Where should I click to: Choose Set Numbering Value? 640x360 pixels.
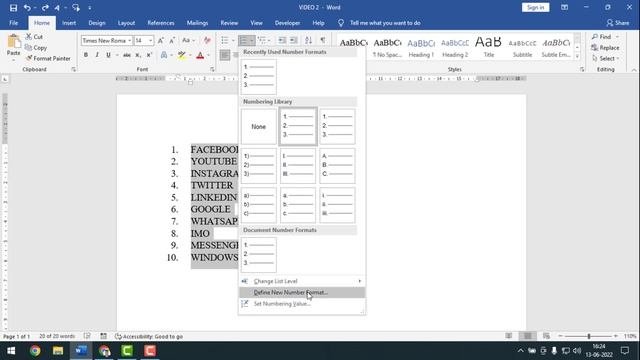[x=302, y=304]
